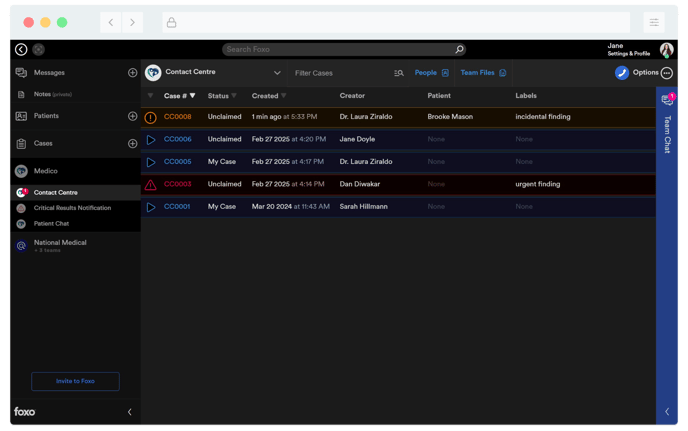Open case CC0006 link
Image resolution: width=688 pixels, height=431 pixels.
click(x=178, y=139)
